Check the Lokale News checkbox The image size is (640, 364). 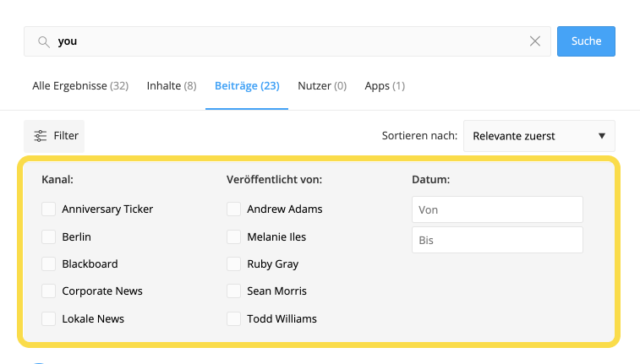[48, 318]
